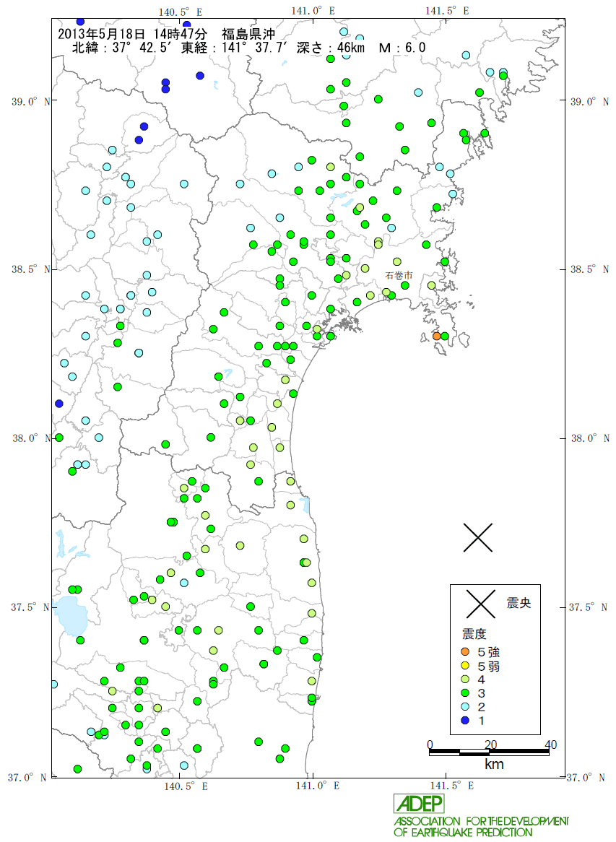Click the left axis label 38.5° N

click(30, 269)
